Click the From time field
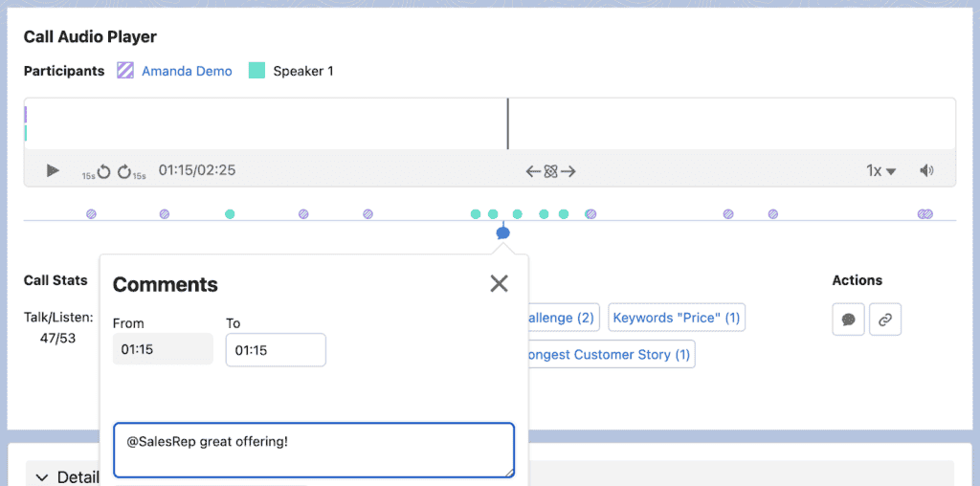The width and height of the screenshot is (980, 486). 163,349
